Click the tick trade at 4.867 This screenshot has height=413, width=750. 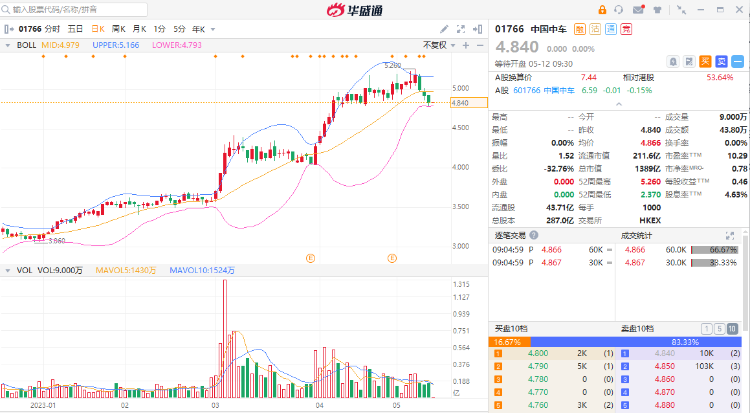551,263
